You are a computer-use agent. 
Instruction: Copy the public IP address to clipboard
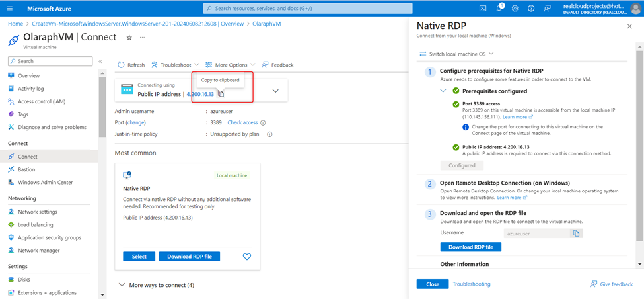click(x=221, y=94)
